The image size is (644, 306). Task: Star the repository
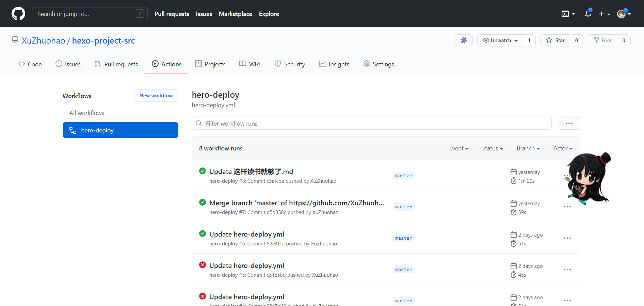[555, 40]
